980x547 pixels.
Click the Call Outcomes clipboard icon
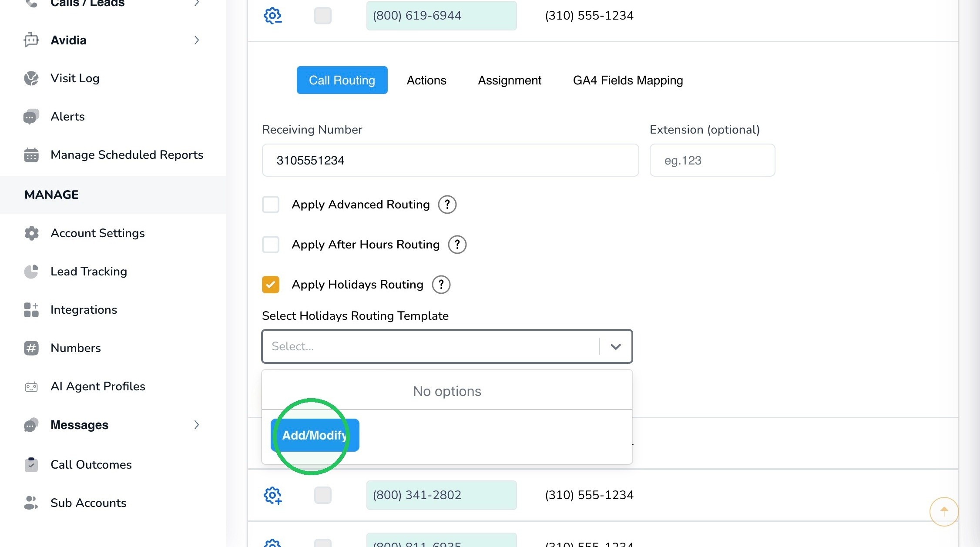[31, 465]
